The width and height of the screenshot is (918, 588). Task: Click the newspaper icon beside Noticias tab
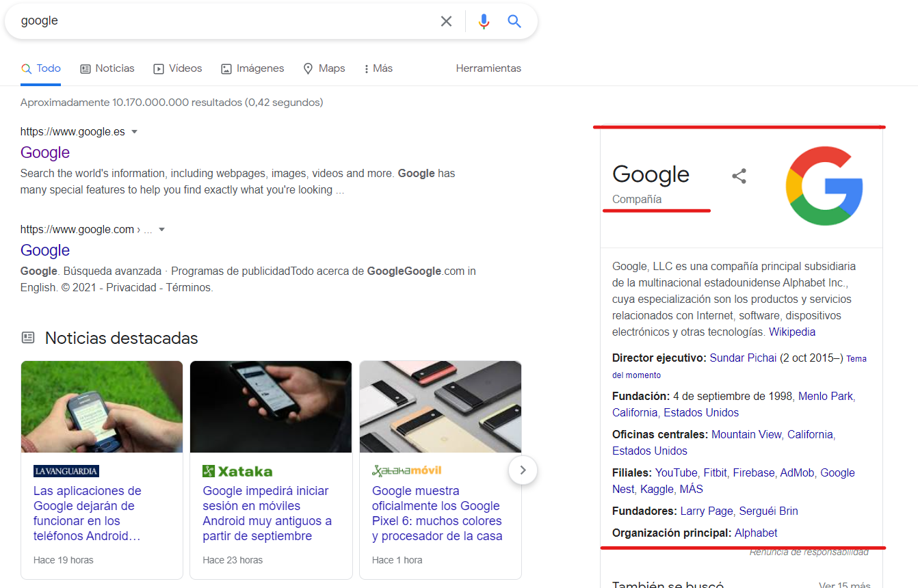86,68
